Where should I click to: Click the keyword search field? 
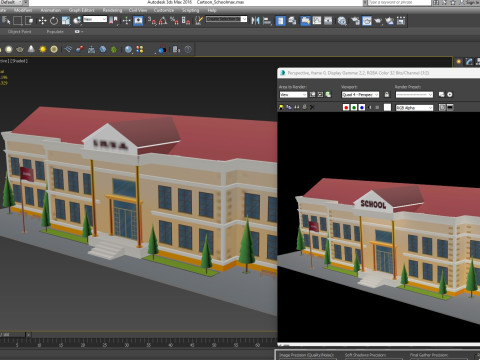[x=399, y=2]
